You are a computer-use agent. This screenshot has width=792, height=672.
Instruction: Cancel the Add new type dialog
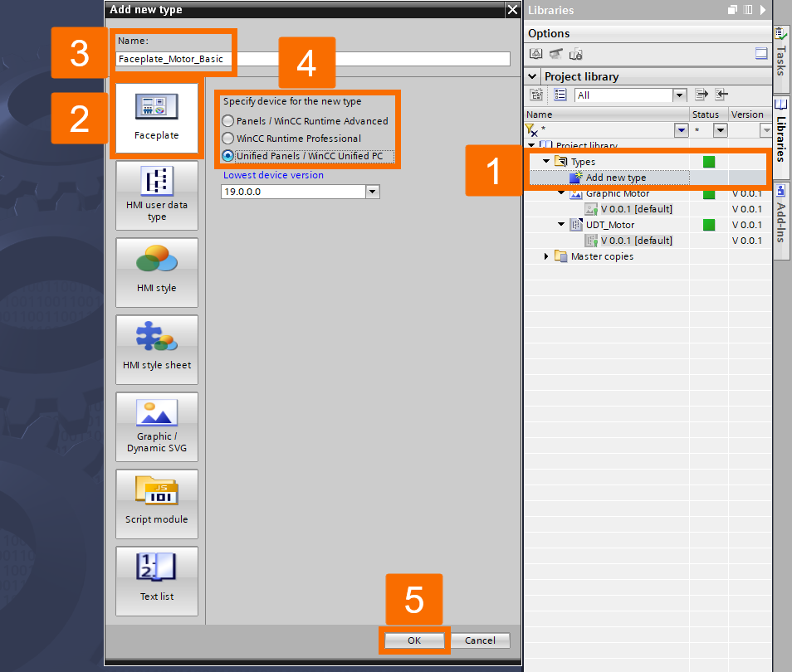point(480,640)
